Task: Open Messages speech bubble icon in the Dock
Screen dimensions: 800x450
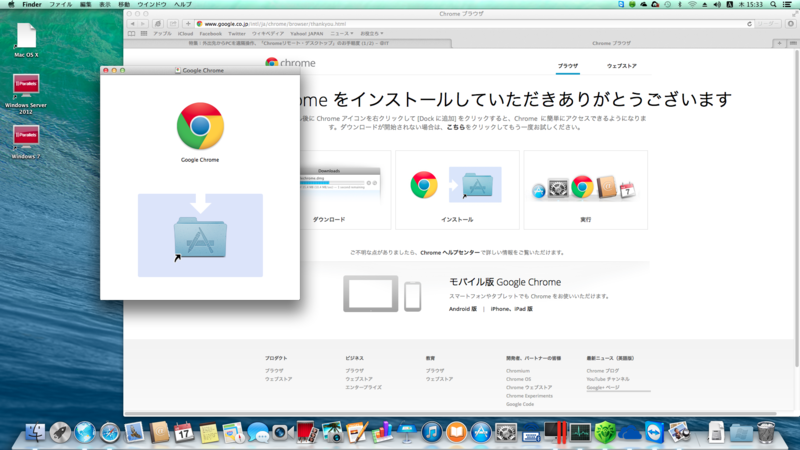Action: (258, 433)
